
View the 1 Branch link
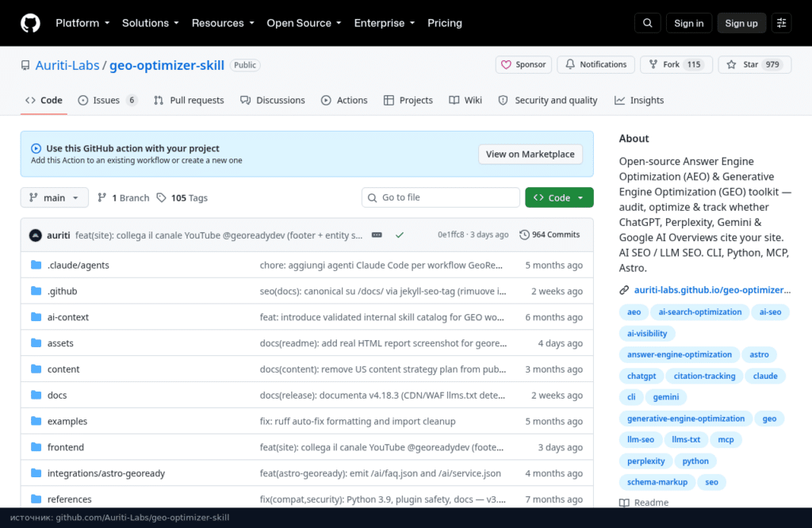coord(123,197)
